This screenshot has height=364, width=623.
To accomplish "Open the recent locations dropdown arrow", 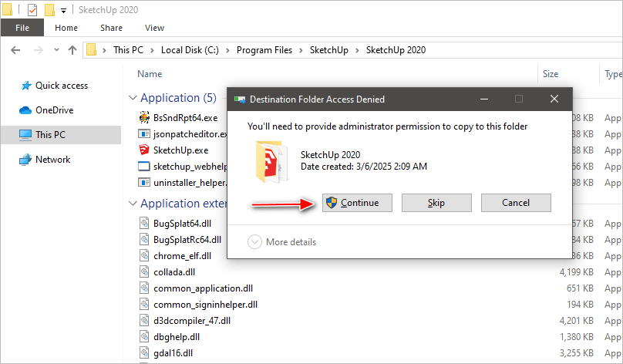I will [55, 50].
